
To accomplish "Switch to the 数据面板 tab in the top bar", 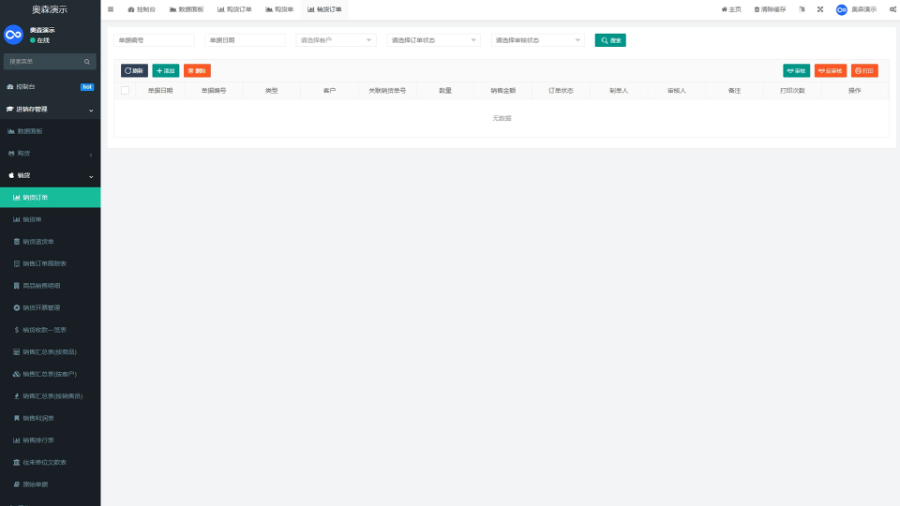I will 187,9.
